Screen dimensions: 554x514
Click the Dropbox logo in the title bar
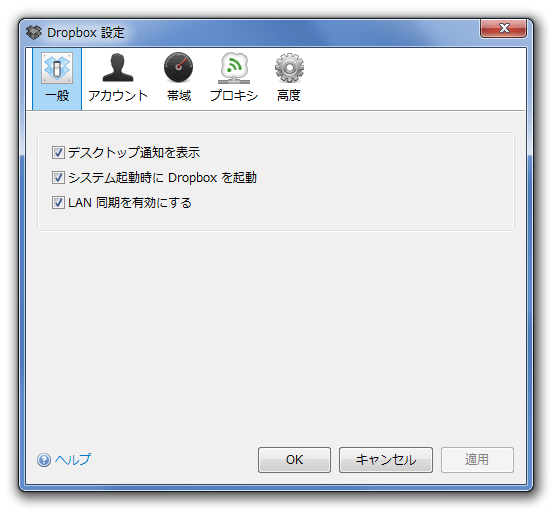[34, 33]
